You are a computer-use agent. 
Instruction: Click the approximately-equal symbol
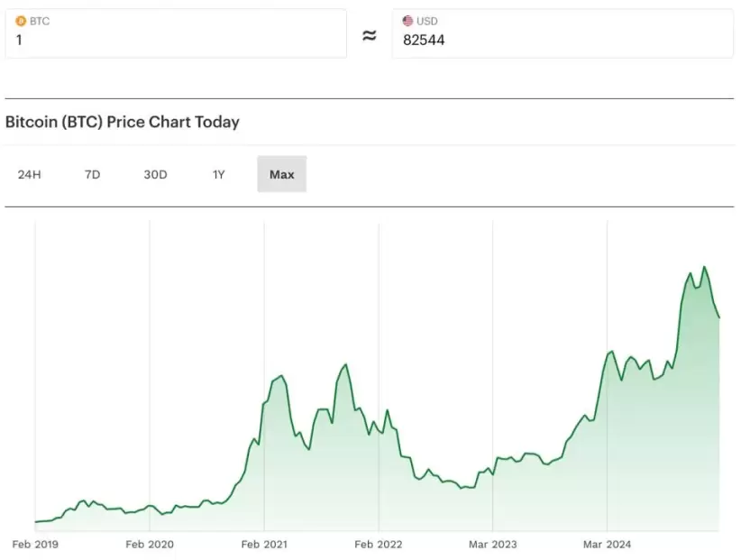click(x=369, y=35)
